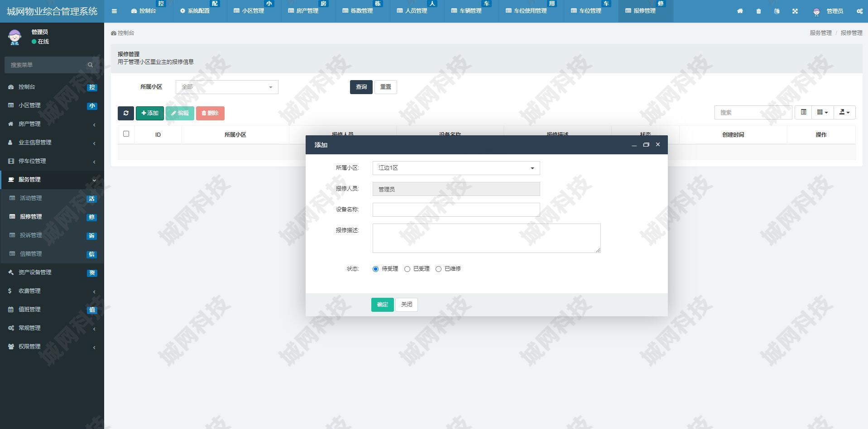
Task: Click the 查询 button
Action: [361, 87]
